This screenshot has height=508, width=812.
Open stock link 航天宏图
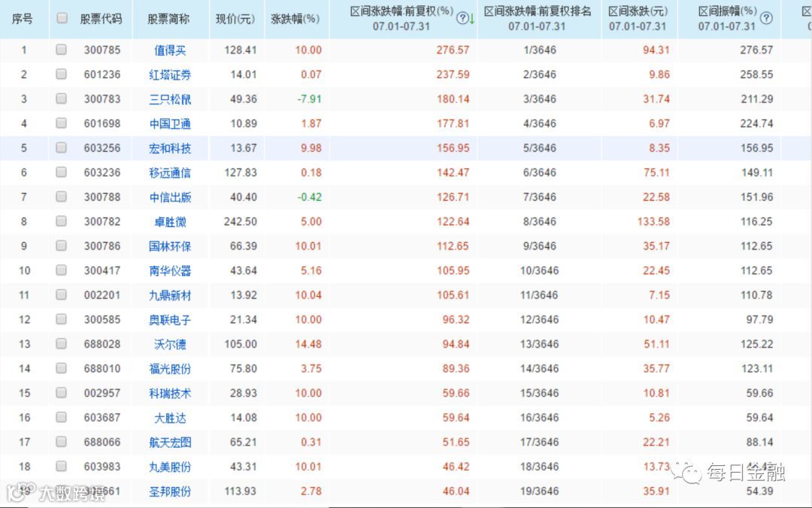click(x=170, y=442)
